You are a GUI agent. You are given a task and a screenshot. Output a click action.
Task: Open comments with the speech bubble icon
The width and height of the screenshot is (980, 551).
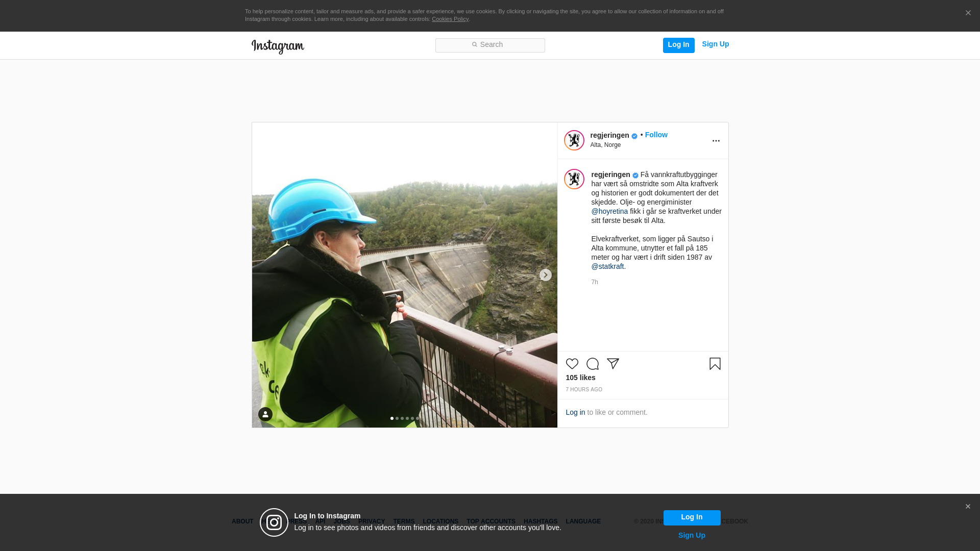pyautogui.click(x=593, y=364)
